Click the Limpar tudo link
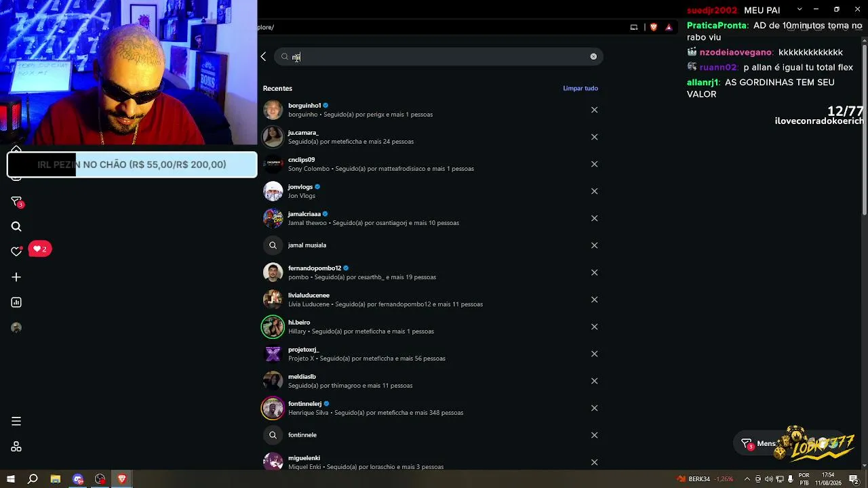 coord(580,88)
